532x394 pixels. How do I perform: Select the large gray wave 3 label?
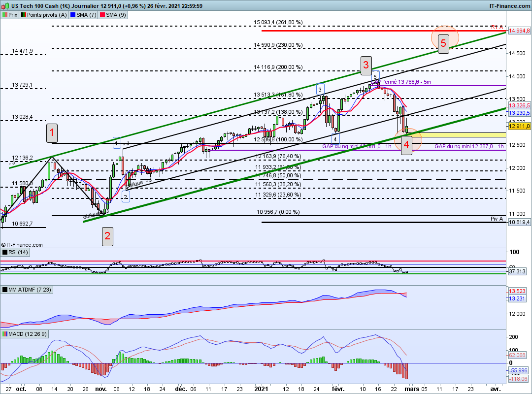point(366,65)
